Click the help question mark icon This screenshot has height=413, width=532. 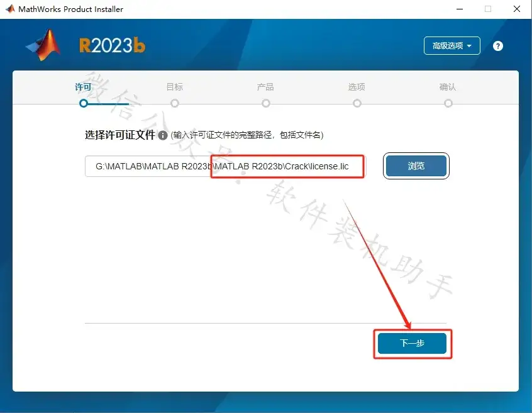click(498, 46)
